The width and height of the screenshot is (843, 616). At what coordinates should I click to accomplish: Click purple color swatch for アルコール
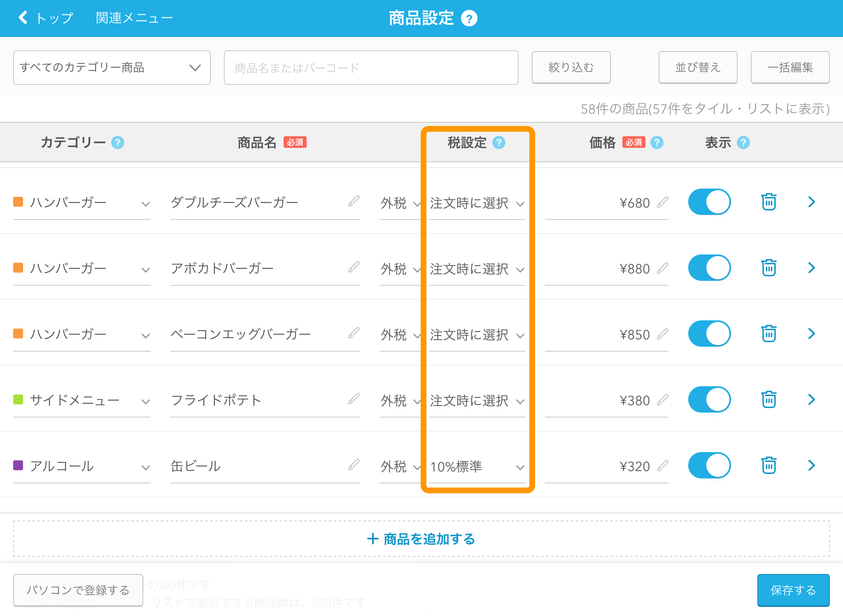(18, 465)
